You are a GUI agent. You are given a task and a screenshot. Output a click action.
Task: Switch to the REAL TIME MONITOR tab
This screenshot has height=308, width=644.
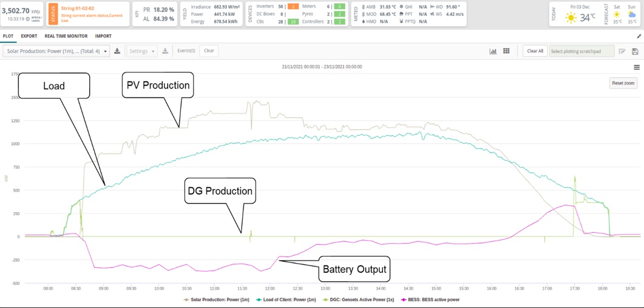pyautogui.click(x=66, y=36)
